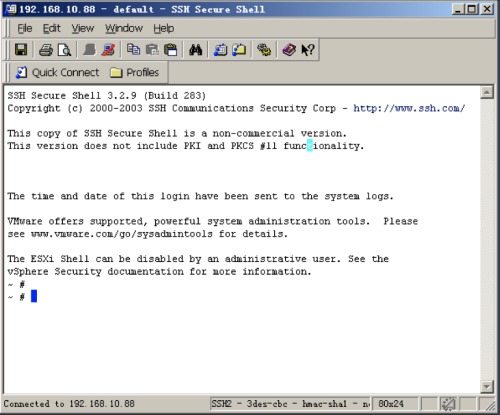Screen dimensions: 500x415
Task: Open Print Preview from the toolbar
Action: pos(64,50)
